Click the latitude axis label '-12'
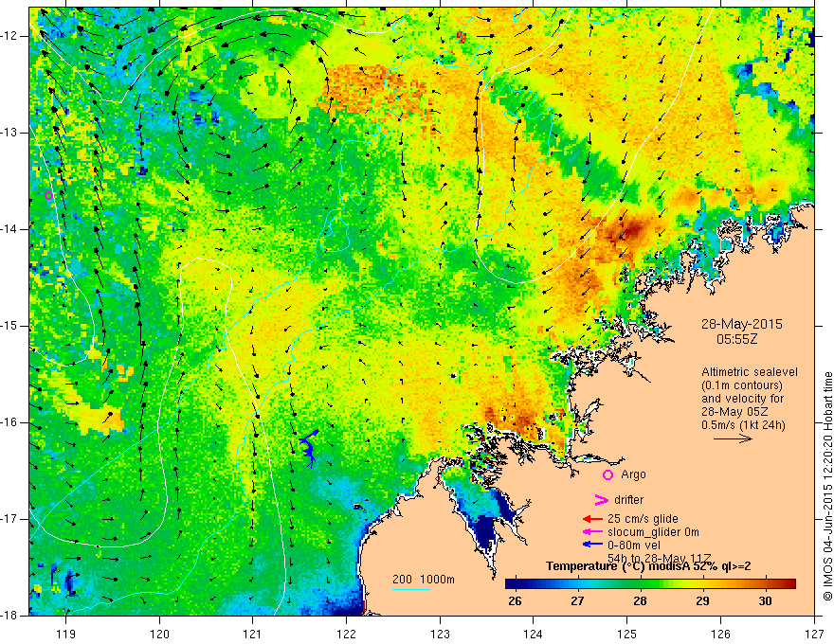The height and width of the screenshot is (644, 834). tap(10, 36)
